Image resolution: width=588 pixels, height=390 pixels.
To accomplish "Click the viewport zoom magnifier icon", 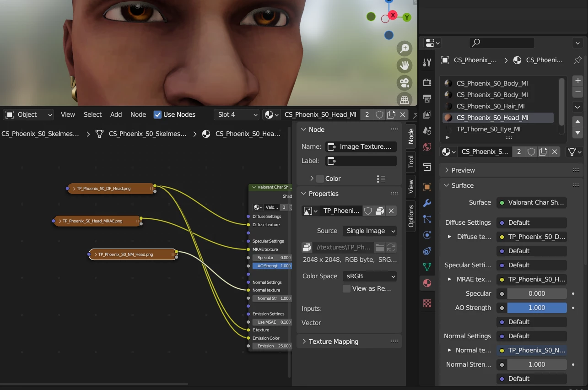I will (x=405, y=48).
